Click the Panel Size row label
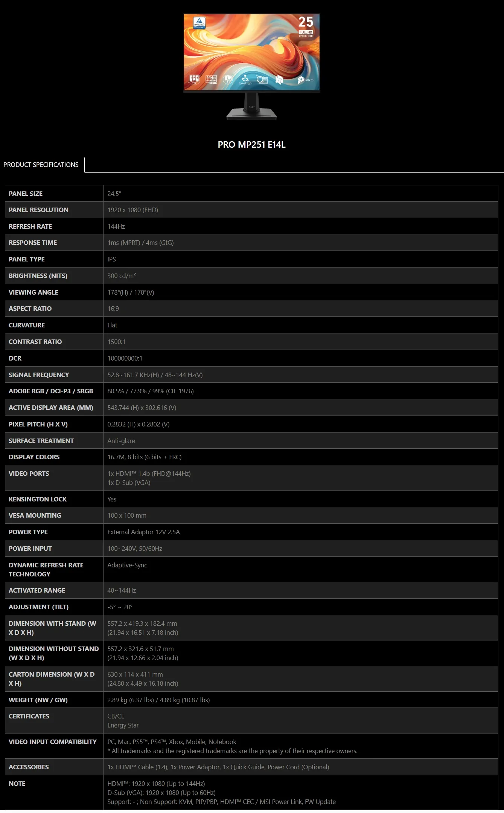This screenshot has width=504, height=813. (x=26, y=194)
